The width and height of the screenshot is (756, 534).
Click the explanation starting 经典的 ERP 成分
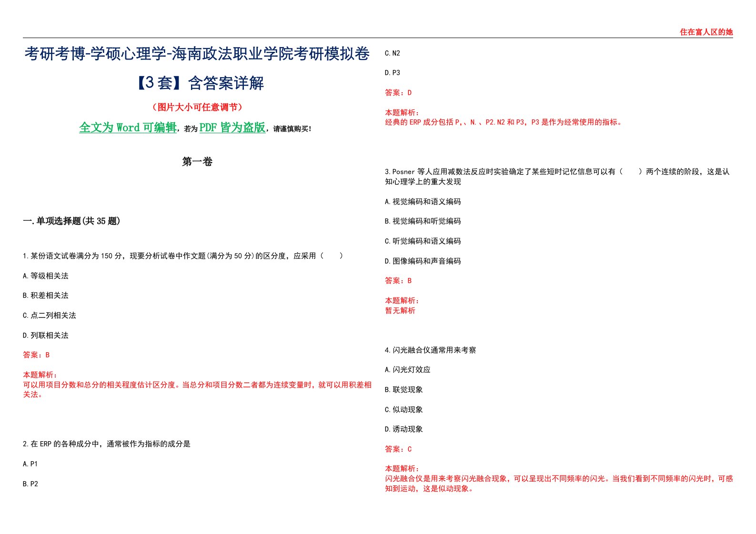coord(504,122)
